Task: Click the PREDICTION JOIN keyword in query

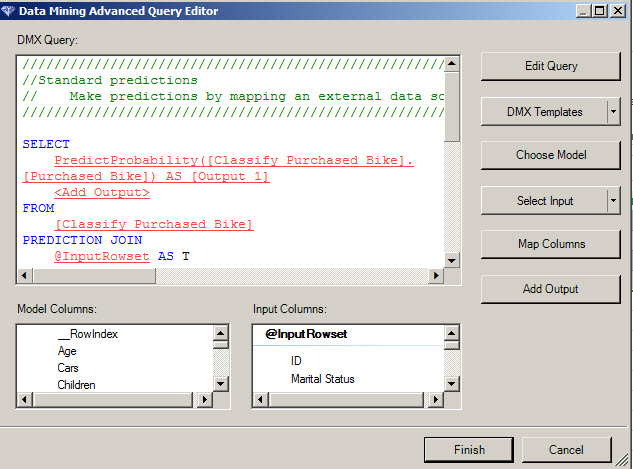Action: tap(82, 240)
